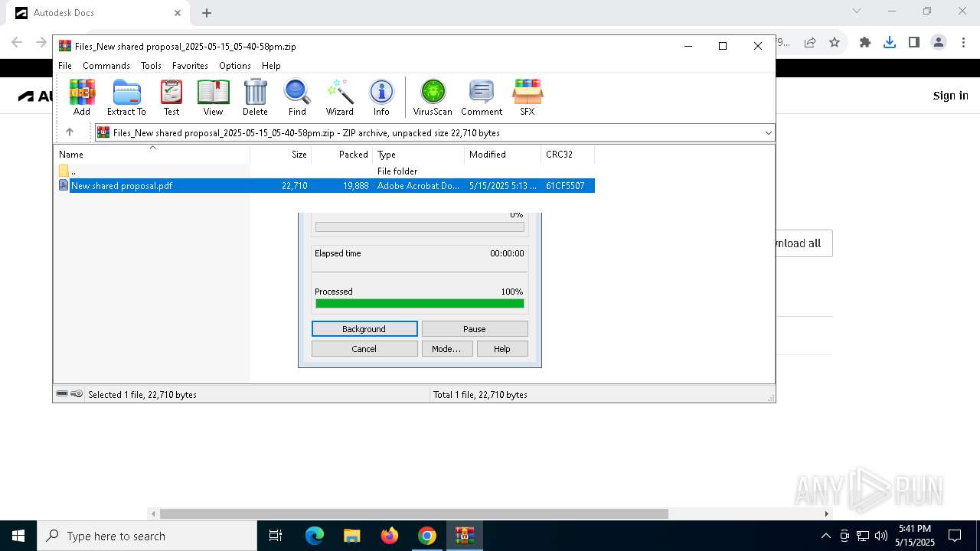Bookmark this page with the star
Image resolution: width=980 pixels, height=551 pixels.
pyautogui.click(x=835, y=42)
